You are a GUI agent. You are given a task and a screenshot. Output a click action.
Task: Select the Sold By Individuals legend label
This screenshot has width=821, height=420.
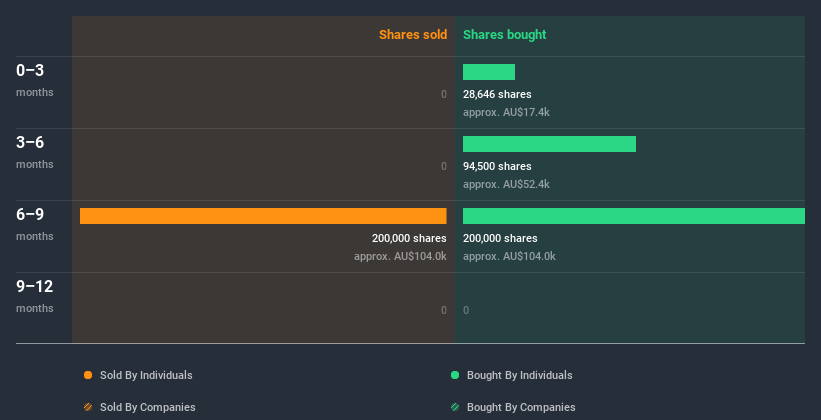(x=146, y=375)
